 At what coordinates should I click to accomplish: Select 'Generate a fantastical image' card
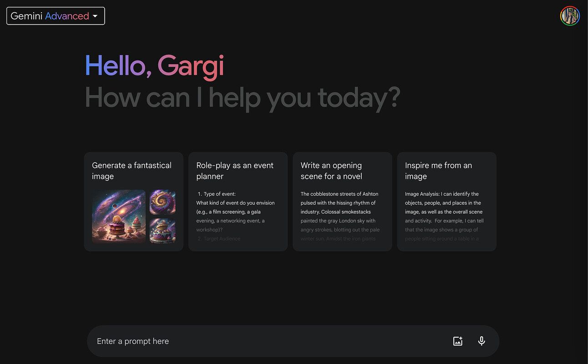pos(134,202)
